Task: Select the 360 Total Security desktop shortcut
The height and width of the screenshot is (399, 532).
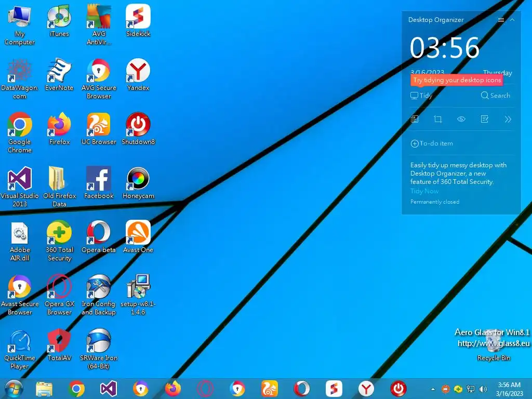Action: 59,241
